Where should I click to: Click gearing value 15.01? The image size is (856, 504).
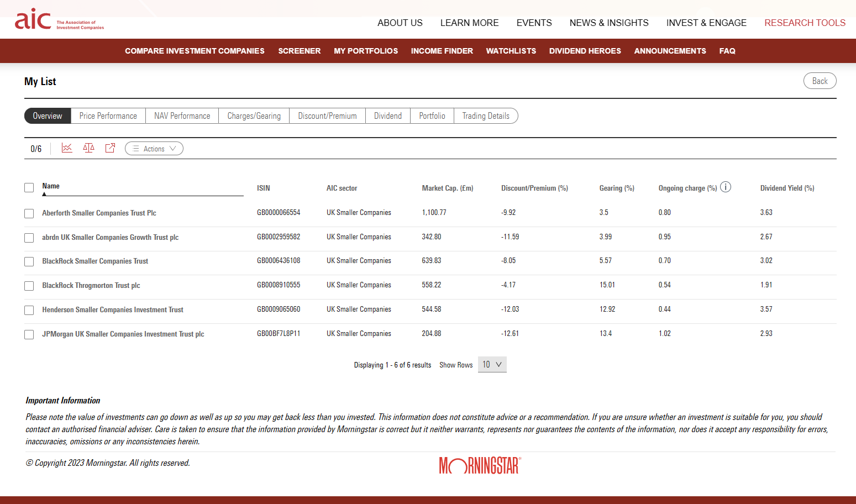click(607, 285)
